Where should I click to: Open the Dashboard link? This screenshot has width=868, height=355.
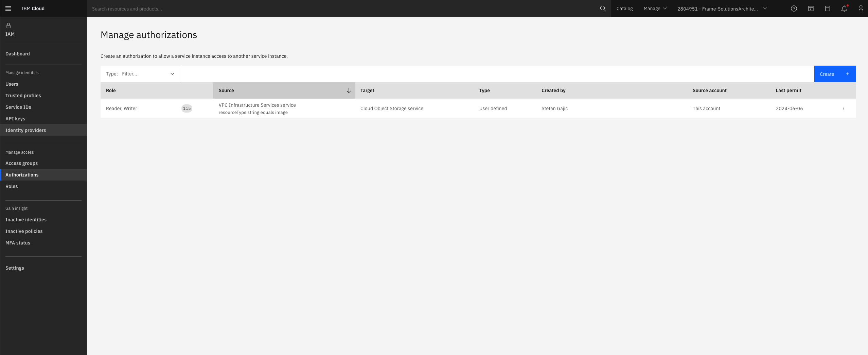pos(18,53)
